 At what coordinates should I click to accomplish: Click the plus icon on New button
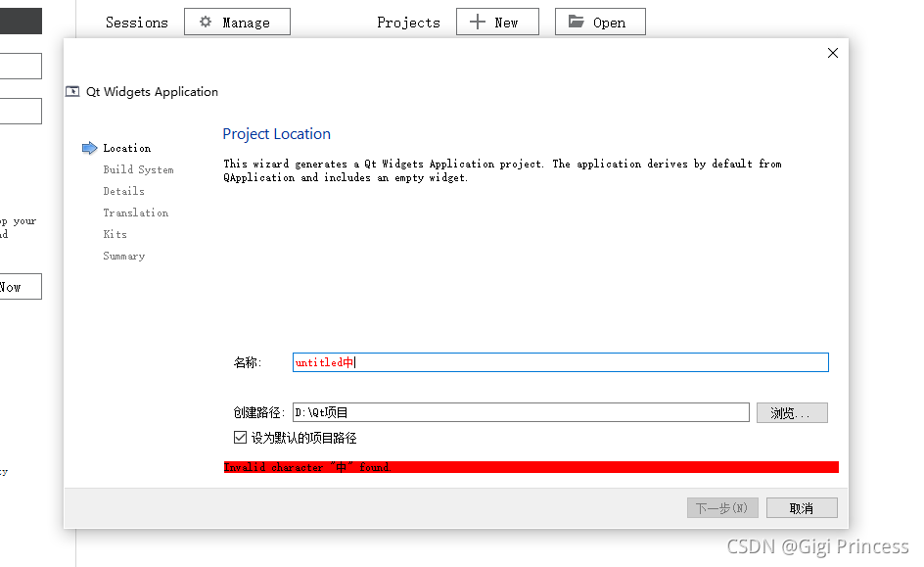tap(478, 22)
